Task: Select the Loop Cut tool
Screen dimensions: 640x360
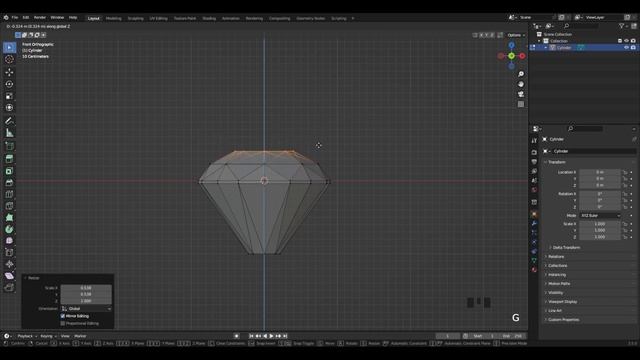Action: pos(9,194)
